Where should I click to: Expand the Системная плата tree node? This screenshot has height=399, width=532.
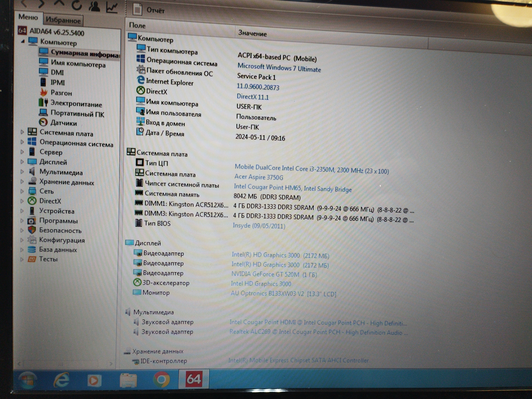click(x=22, y=132)
